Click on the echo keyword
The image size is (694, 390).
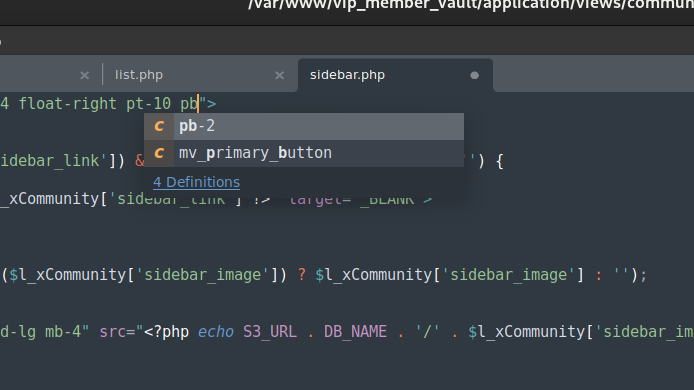pyautogui.click(x=216, y=332)
